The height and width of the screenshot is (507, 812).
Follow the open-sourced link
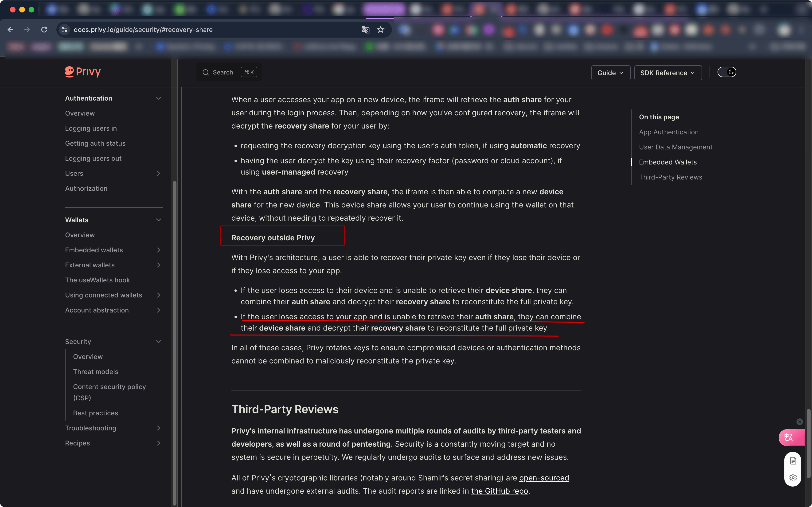[544, 478]
